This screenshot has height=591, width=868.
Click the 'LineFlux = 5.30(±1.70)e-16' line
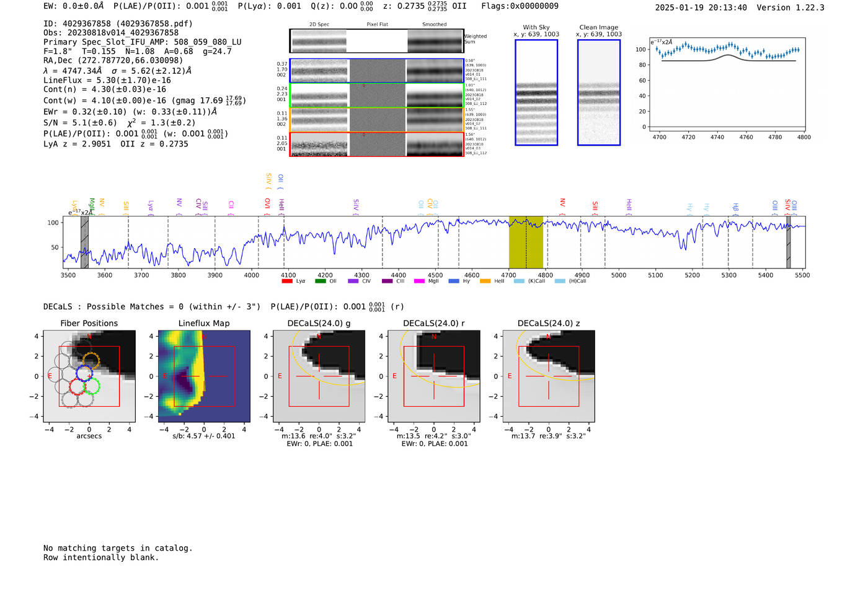[107, 81]
